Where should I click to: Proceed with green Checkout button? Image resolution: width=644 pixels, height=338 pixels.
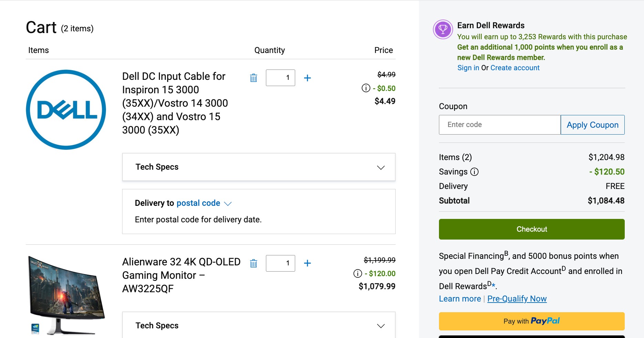pos(532,229)
